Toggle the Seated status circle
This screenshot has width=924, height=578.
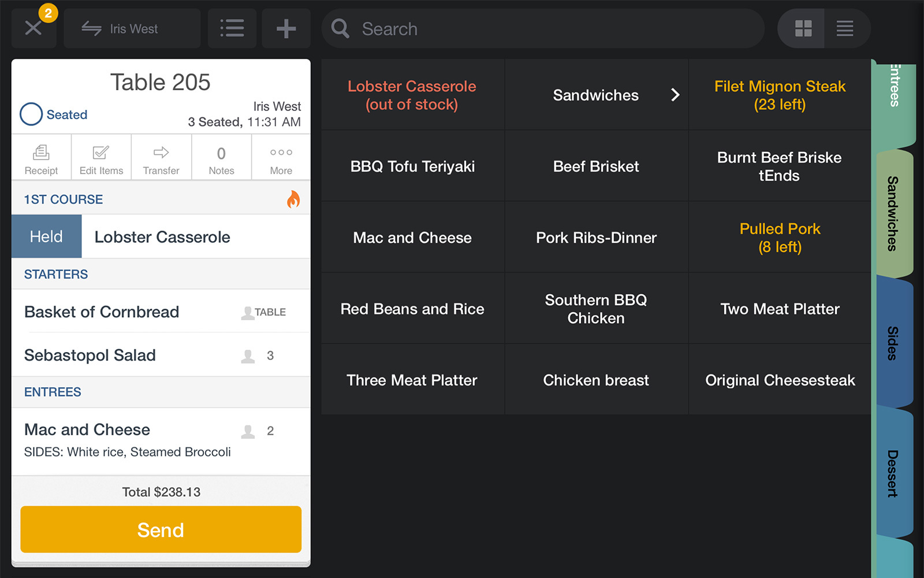coord(31,114)
